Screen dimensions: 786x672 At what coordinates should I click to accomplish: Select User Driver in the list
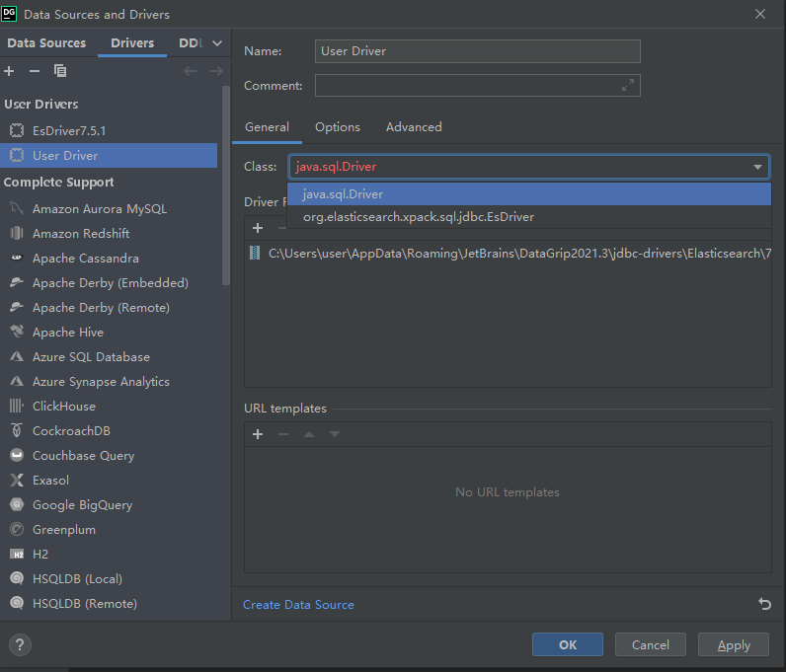tap(109, 155)
